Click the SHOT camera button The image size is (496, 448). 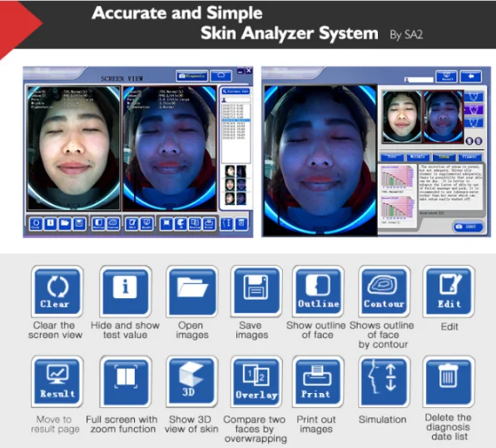(469, 226)
